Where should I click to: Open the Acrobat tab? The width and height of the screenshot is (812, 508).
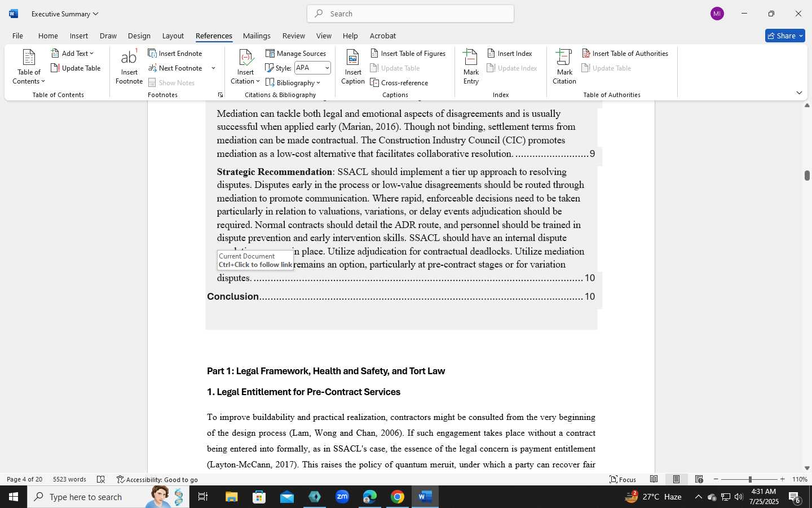(383, 36)
